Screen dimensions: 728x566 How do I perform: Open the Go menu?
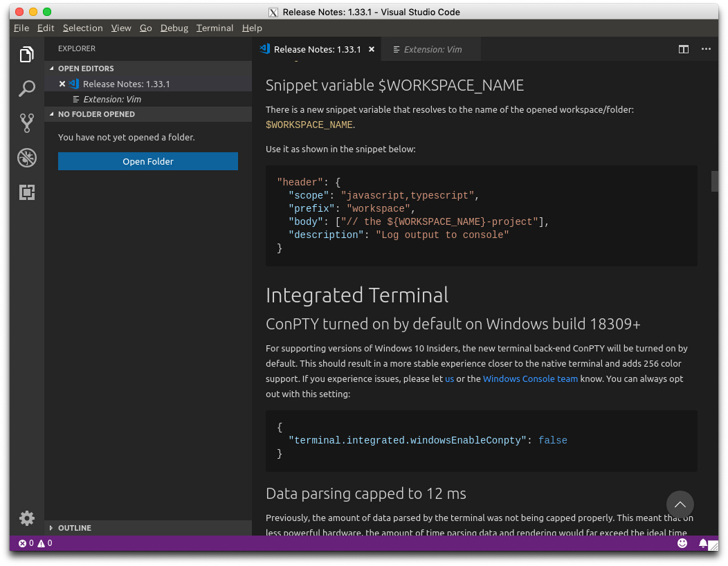pos(146,28)
